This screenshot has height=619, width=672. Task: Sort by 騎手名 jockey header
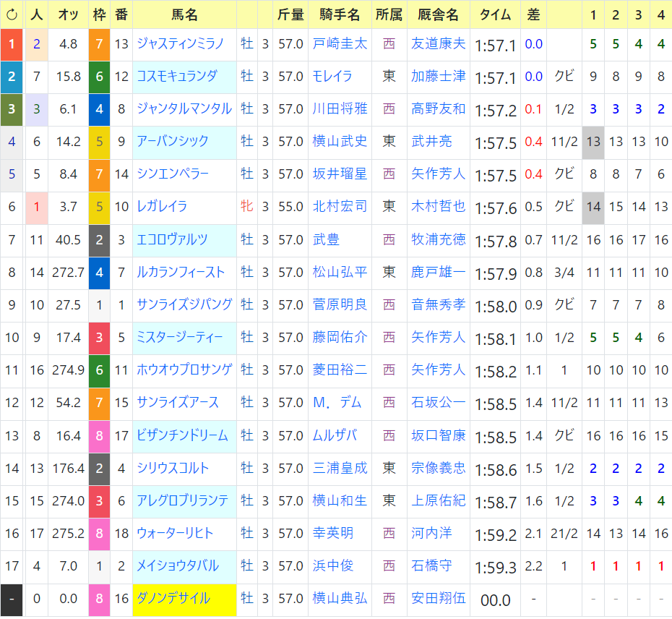click(x=340, y=15)
